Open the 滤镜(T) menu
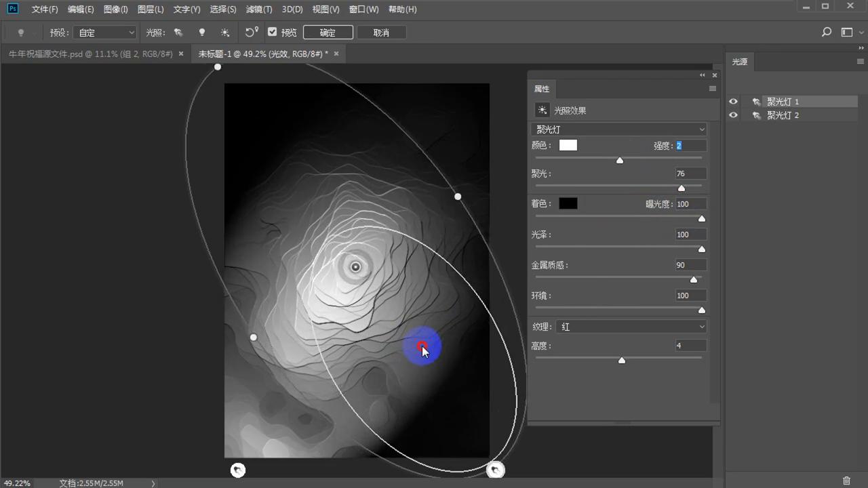 point(258,9)
